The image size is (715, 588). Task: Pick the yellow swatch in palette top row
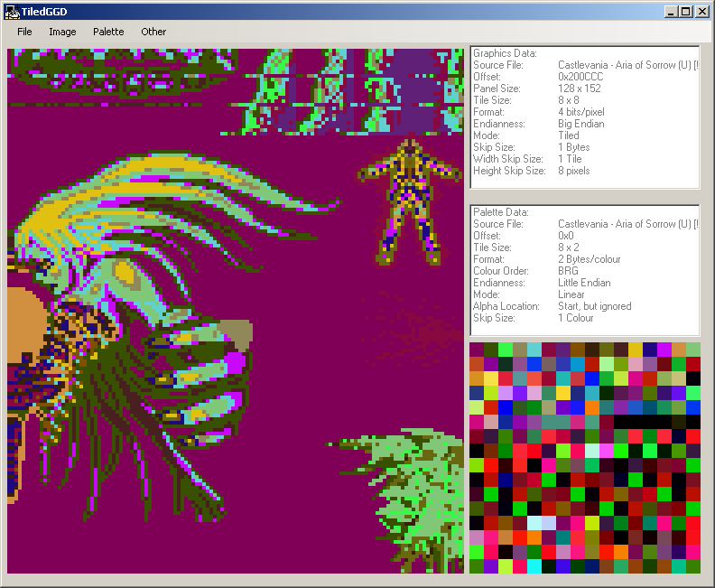[636, 350]
